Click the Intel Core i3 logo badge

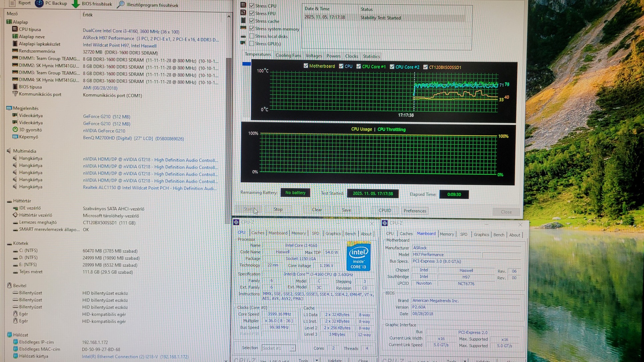pyautogui.click(x=359, y=256)
